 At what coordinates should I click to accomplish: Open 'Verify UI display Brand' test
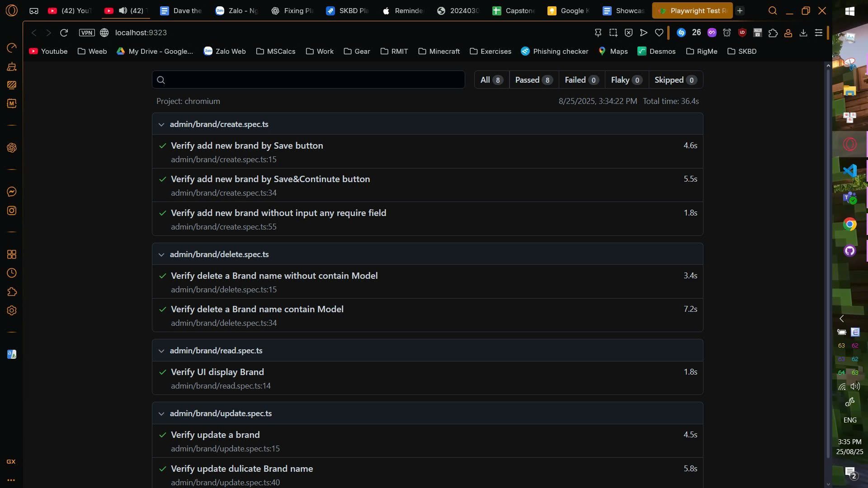(217, 372)
